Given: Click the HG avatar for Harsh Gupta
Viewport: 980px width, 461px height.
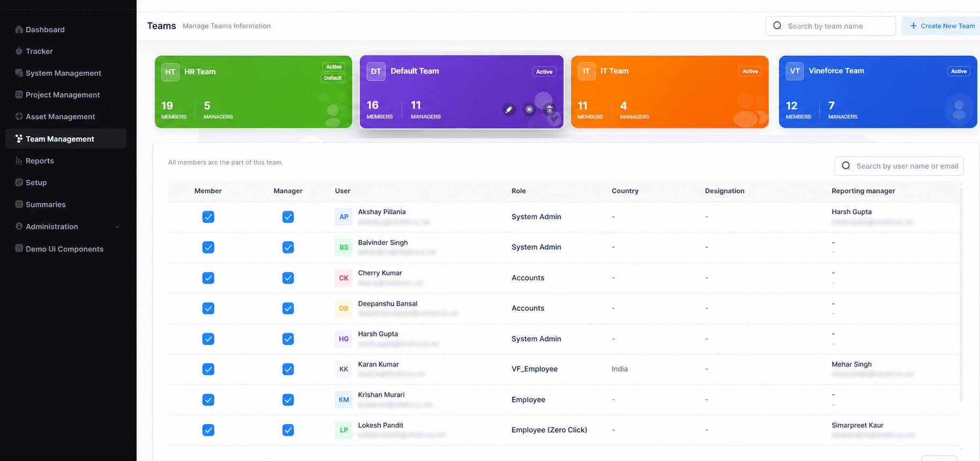Looking at the screenshot, I should [x=344, y=339].
